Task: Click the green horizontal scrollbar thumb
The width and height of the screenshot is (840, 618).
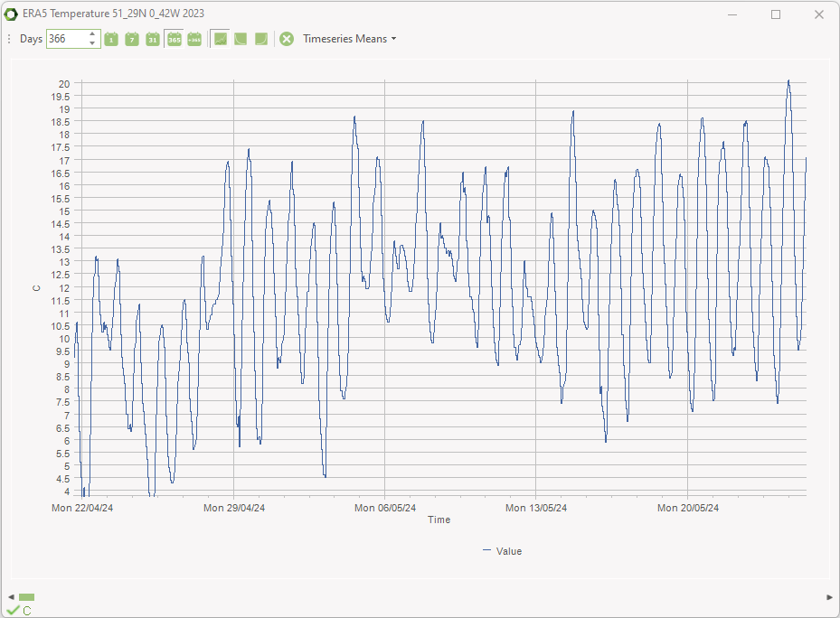Action: 26,597
